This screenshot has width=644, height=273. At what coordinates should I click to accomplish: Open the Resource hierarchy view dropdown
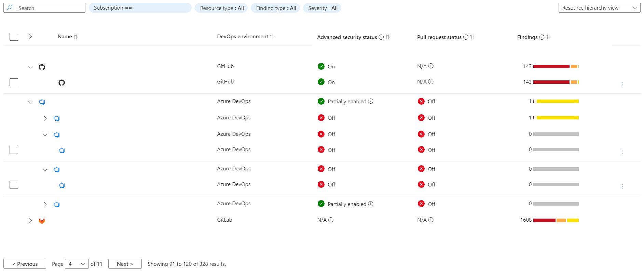point(599,8)
